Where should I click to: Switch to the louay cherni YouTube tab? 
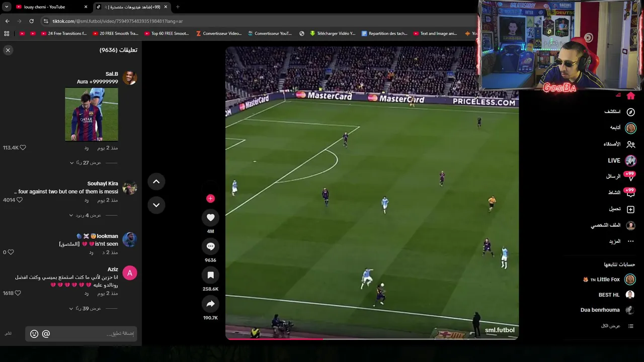pos(49,7)
